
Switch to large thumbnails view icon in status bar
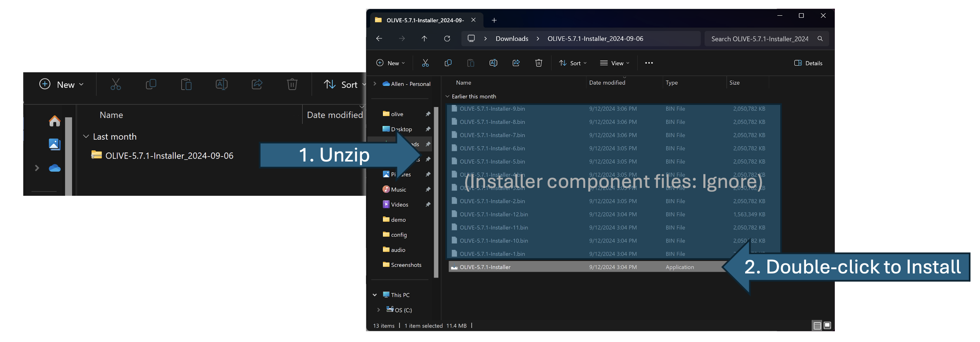(x=827, y=325)
